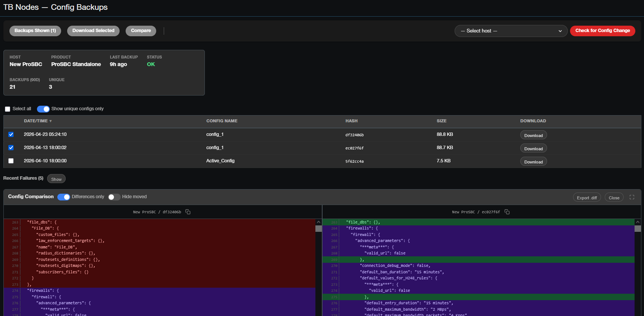
Task: Check the 2026-04-10 Active_Config backup row
Action: point(11,161)
